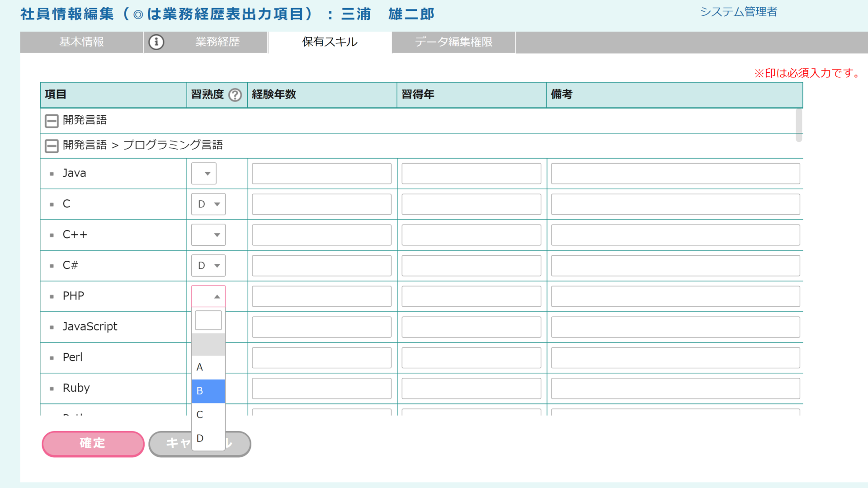Click the search box inside the dropdown
The image size is (868, 488).
click(x=208, y=320)
